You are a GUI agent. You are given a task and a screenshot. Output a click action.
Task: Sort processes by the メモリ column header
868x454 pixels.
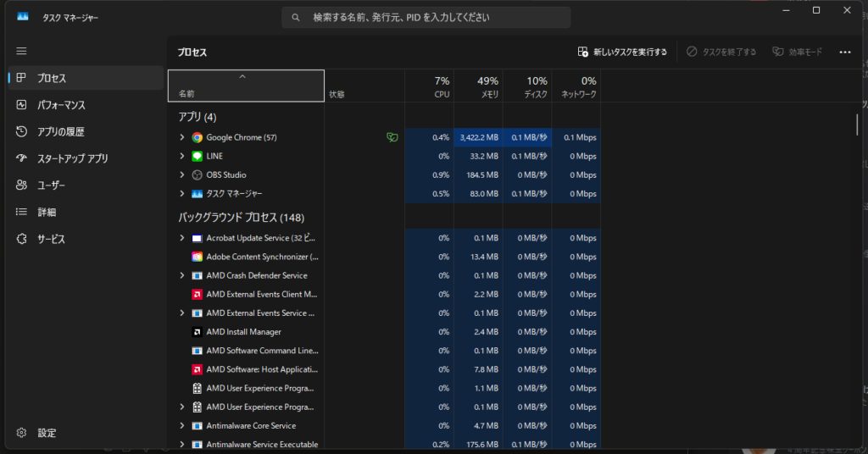click(478, 86)
